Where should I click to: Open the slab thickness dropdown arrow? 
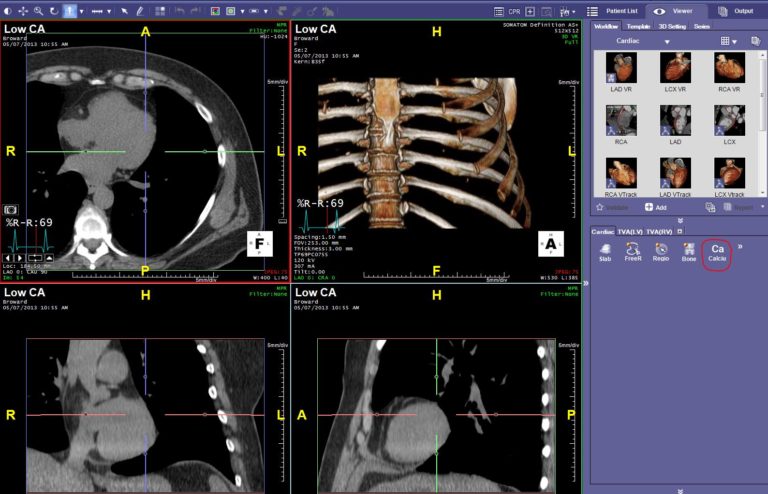[265, 11]
